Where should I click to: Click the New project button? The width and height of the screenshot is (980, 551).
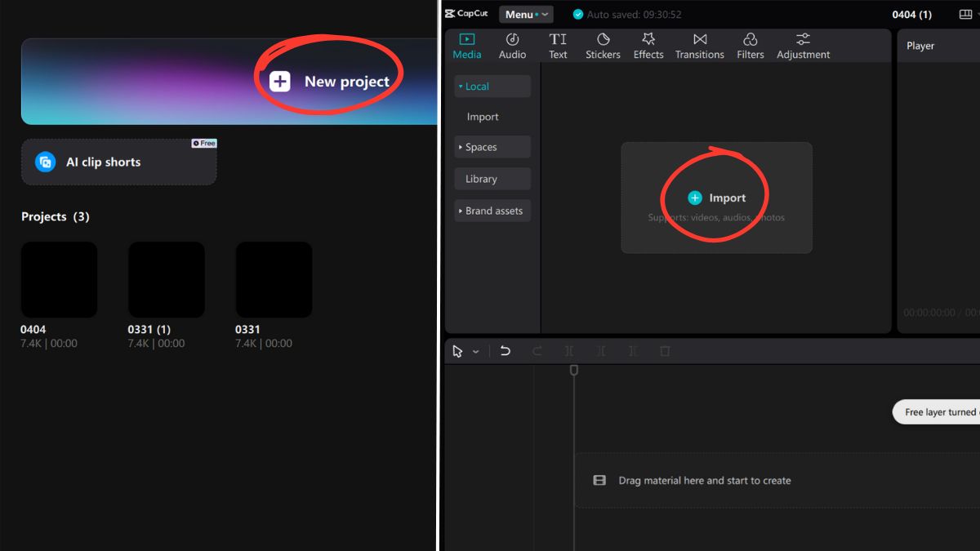(x=330, y=82)
